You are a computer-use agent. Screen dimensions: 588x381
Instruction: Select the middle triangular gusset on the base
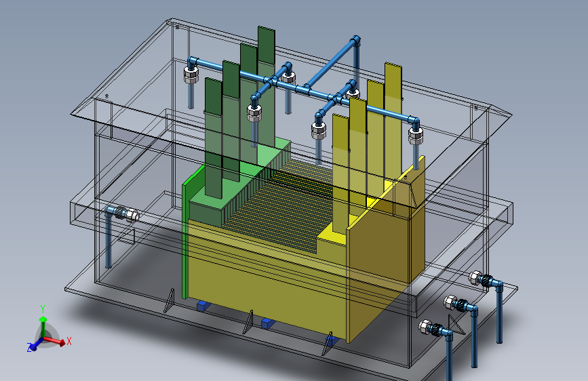click(x=248, y=322)
